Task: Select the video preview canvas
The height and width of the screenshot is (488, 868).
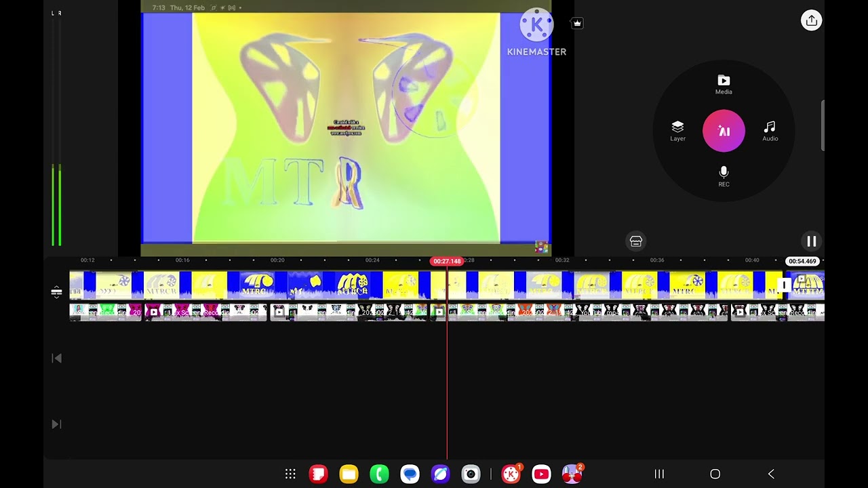Action: [x=346, y=128]
